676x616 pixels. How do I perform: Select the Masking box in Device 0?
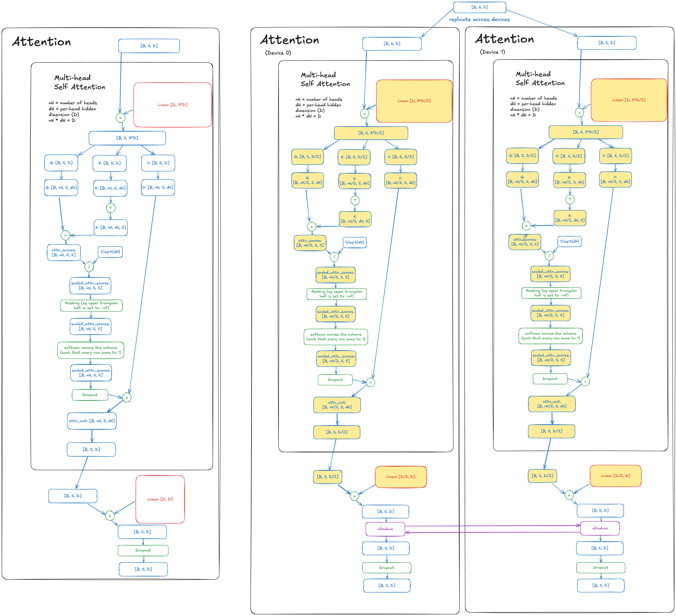(x=336, y=294)
